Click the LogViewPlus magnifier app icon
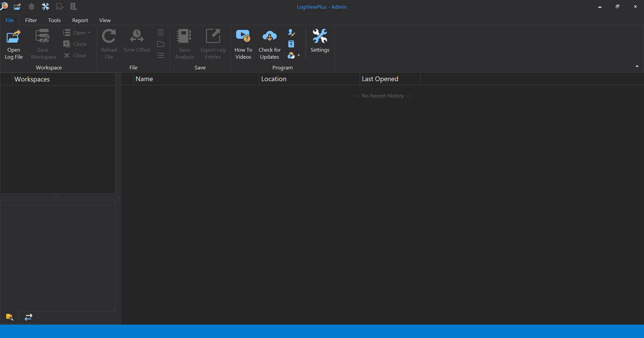 point(4,6)
